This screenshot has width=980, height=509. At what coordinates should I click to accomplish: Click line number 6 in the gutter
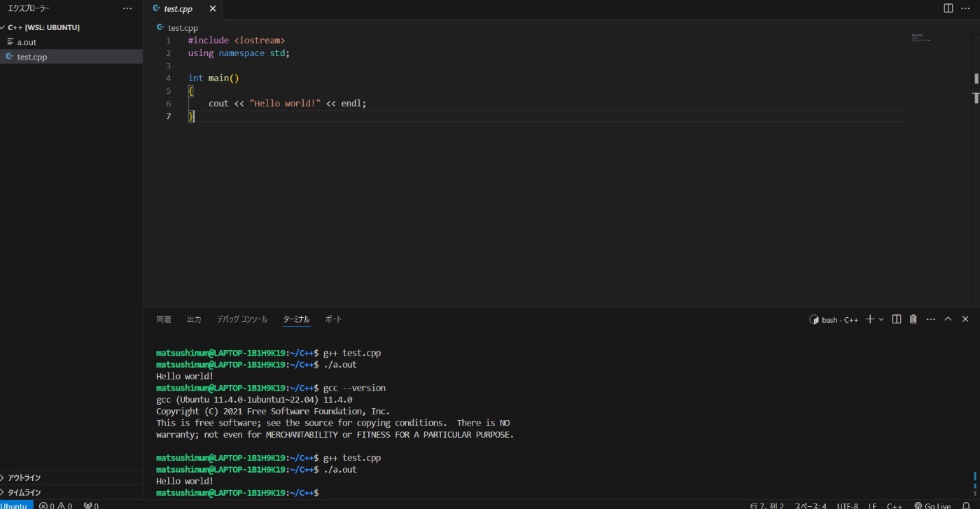tap(168, 104)
